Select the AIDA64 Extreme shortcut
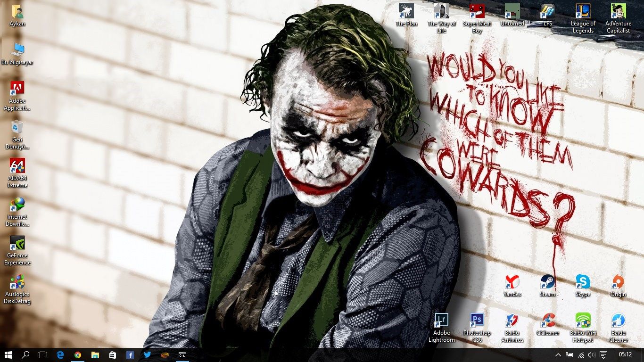 (17, 173)
